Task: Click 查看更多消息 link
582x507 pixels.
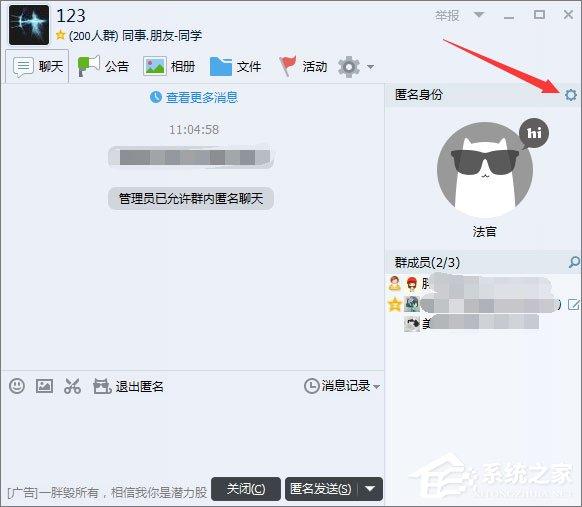Action: [202, 98]
